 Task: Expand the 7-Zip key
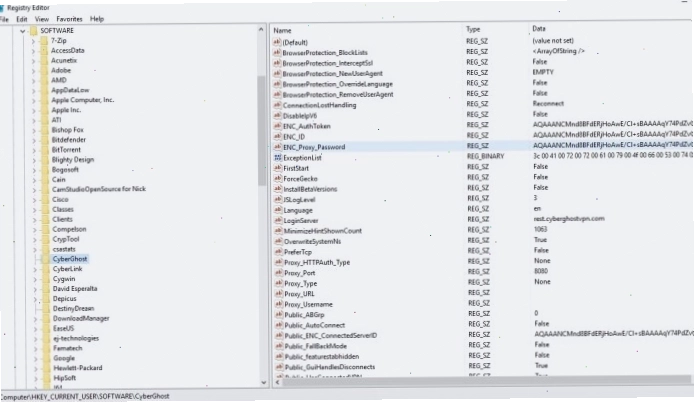33,41
